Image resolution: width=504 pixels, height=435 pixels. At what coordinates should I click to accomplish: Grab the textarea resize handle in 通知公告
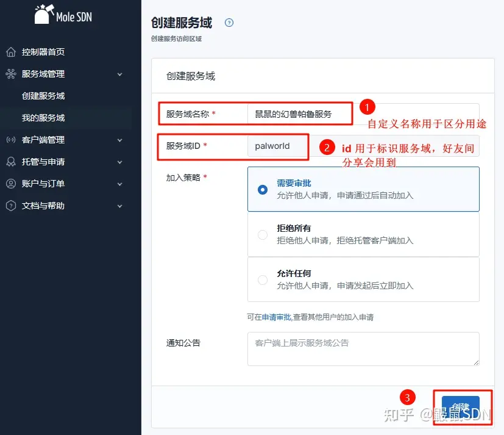(477, 362)
